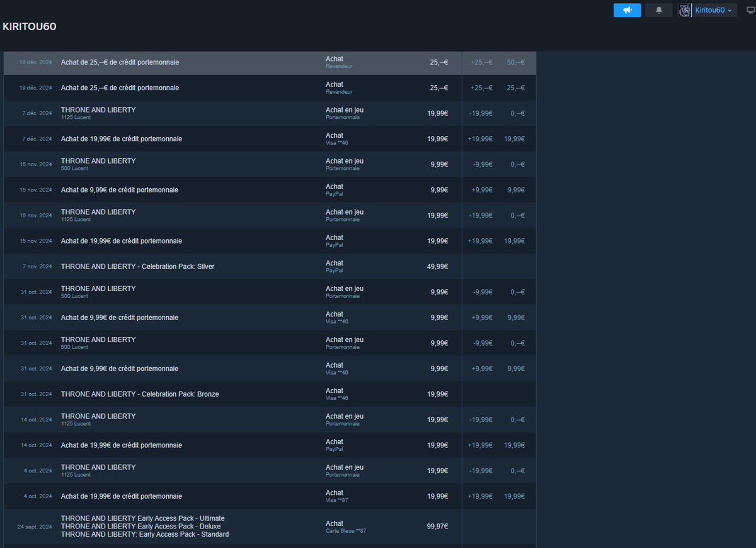Open the 25,--€ credit purchase with 50,--€ balance
The width and height of the screenshot is (756, 548).
pos(270,62)
